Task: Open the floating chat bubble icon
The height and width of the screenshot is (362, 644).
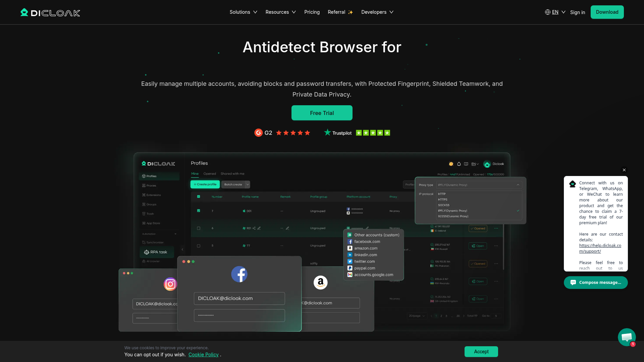Action: (627, 337)
